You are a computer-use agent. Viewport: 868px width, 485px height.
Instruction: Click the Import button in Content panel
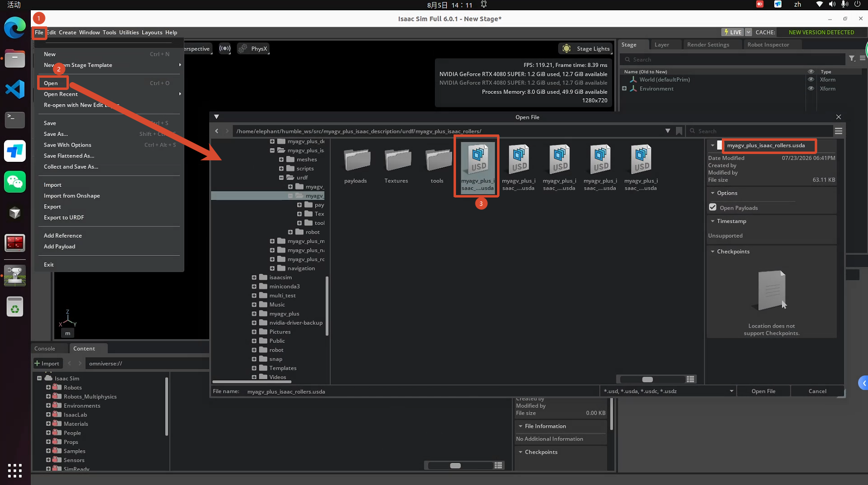tap(47, 363)
